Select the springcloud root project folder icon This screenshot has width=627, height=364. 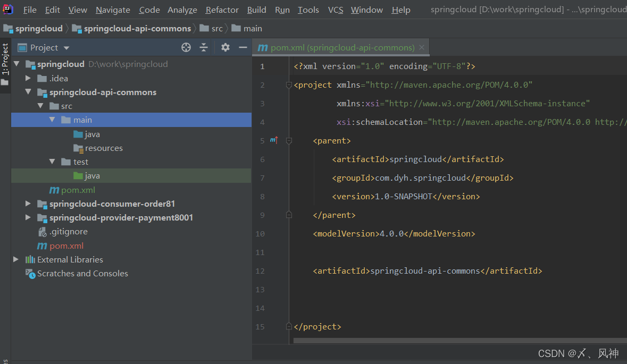pyautogui.click(x=30, y=64)
